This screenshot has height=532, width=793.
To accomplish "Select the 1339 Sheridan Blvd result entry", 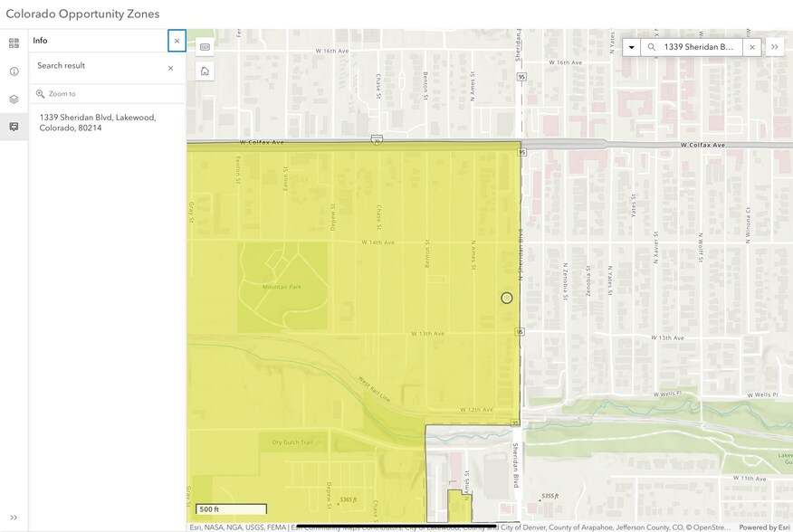I will pos(97,122).
